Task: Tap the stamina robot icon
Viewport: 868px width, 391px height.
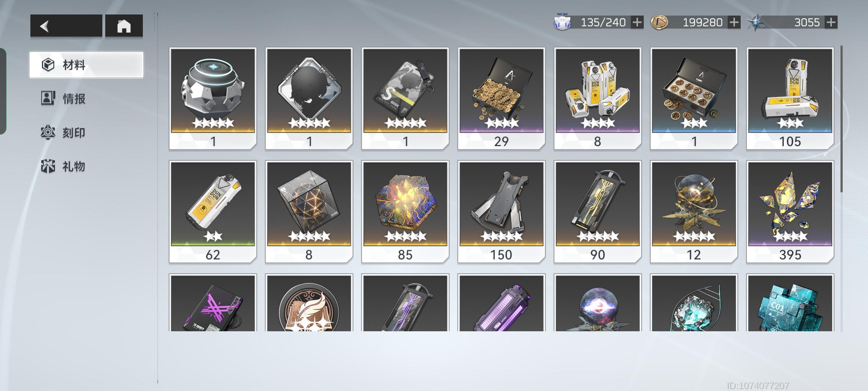Action: (562, 22)
